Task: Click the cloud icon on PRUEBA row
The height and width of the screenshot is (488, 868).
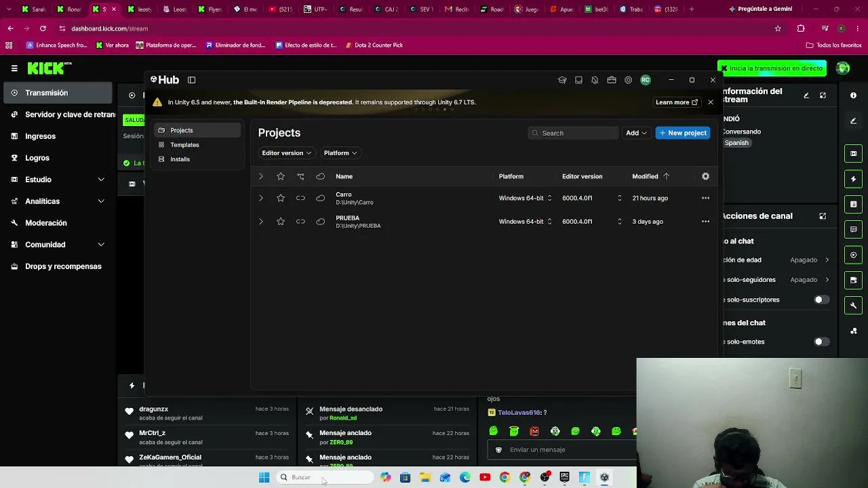Action: 321,222
